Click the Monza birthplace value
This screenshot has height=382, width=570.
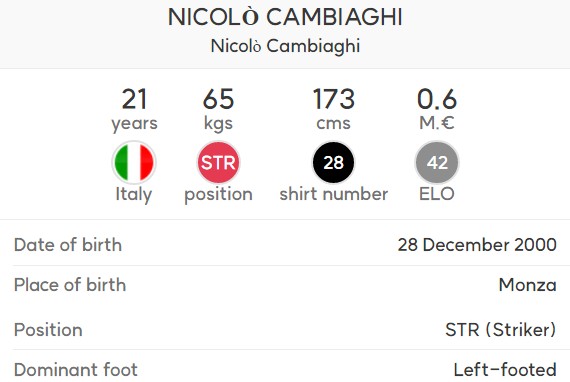tap(527, 285)
